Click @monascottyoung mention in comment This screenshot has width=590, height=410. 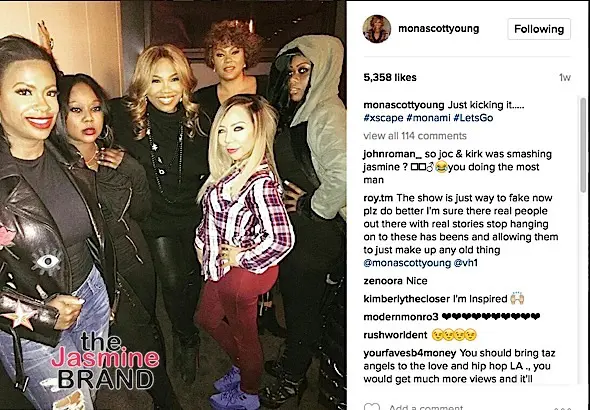pyautogui.click(x=407, y=263)
